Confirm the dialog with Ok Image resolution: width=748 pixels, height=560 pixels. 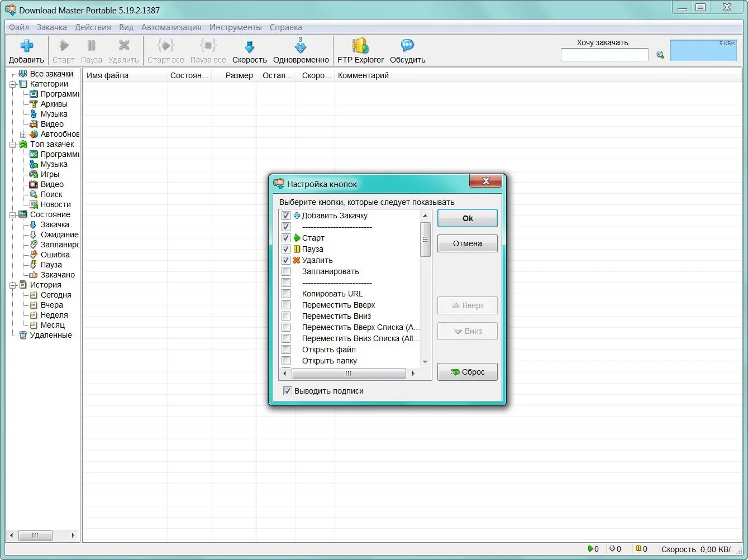point(468,218)
